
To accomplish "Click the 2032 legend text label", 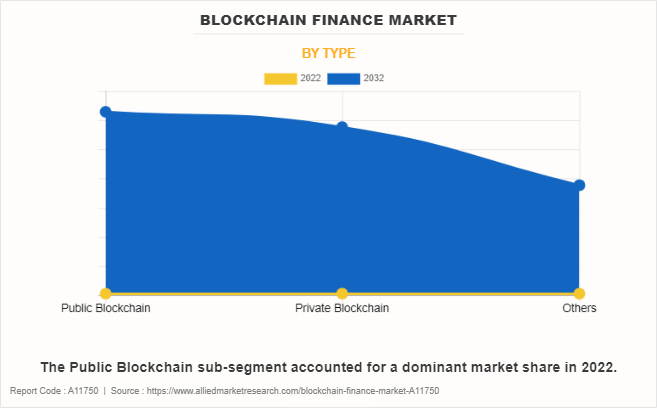I will 374,78.
